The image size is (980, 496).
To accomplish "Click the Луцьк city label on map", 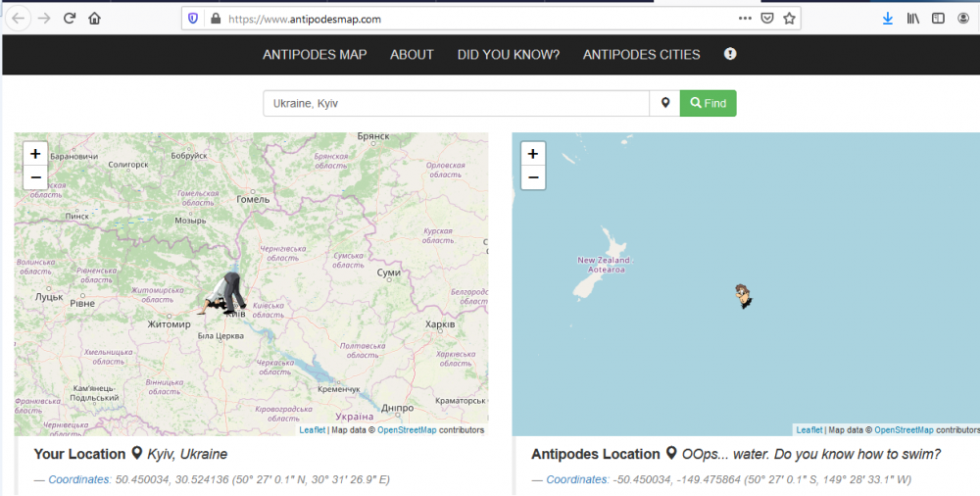I will tap(49, 297).
